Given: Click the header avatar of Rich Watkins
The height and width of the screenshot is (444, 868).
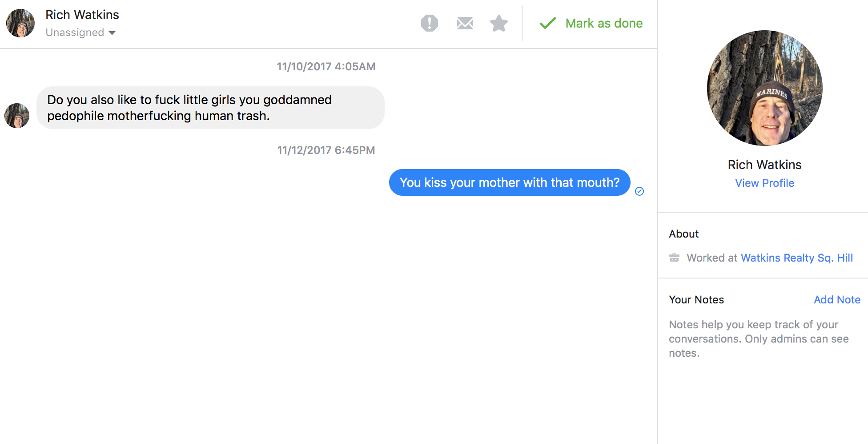Looking at the screenshot, I should click(20, 23).
